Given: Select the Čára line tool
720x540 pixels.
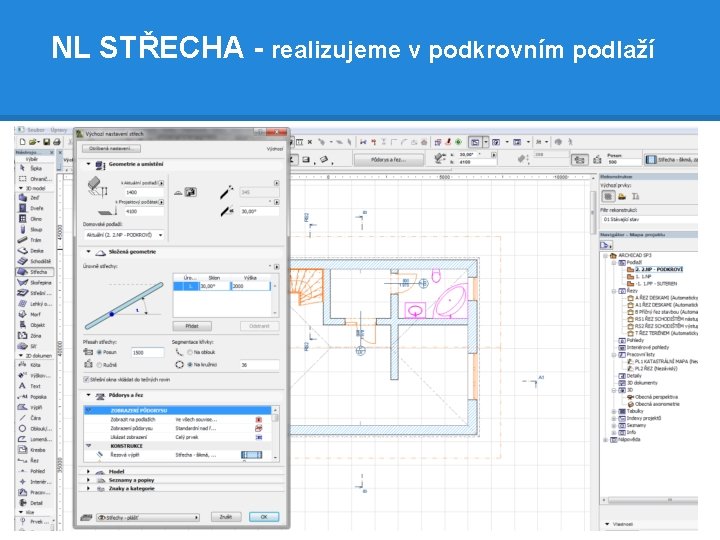Looking at the screenshot, I should (x=31, y=418).
